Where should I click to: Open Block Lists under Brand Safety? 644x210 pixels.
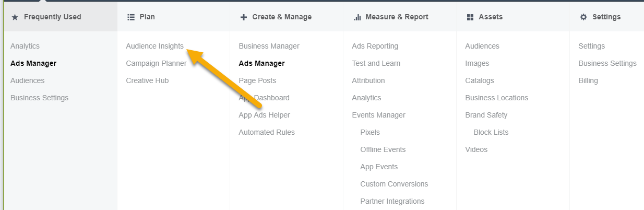point(491,132)
